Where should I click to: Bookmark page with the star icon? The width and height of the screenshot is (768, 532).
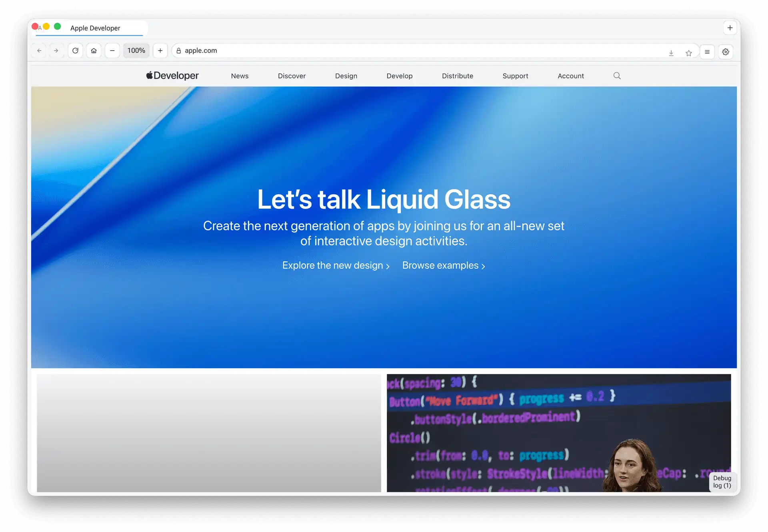688,53
